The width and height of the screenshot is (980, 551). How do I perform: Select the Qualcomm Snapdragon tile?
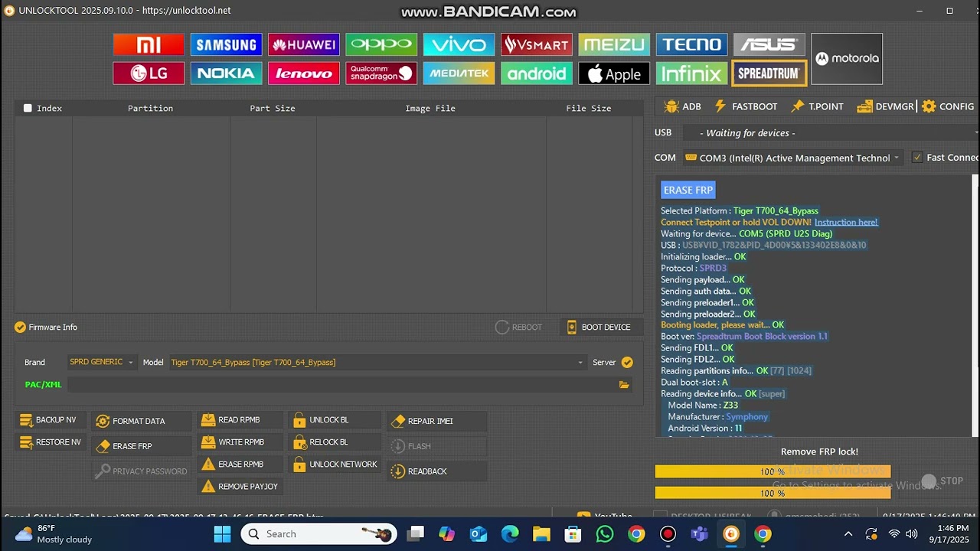tap(381, 73)
